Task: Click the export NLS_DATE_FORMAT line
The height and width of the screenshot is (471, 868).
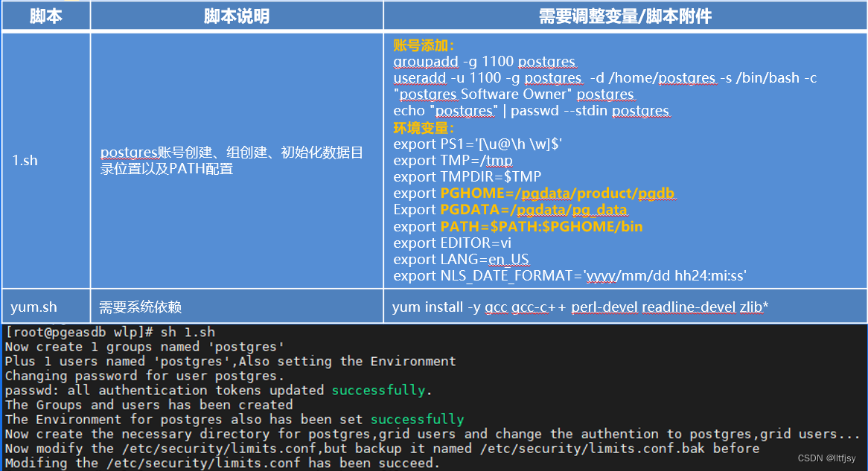Action: (x=570, y=275)
